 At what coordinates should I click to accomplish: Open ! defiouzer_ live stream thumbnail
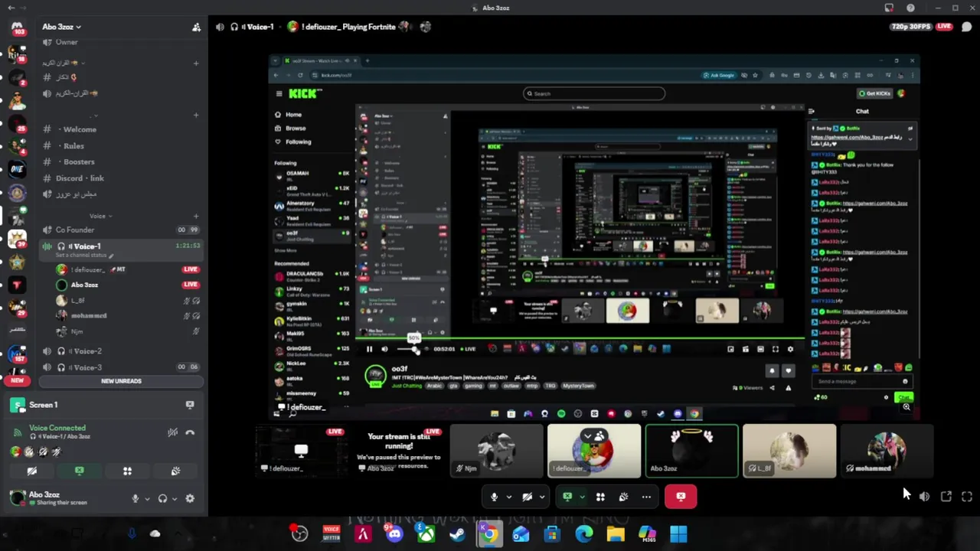tap(301, 452)
